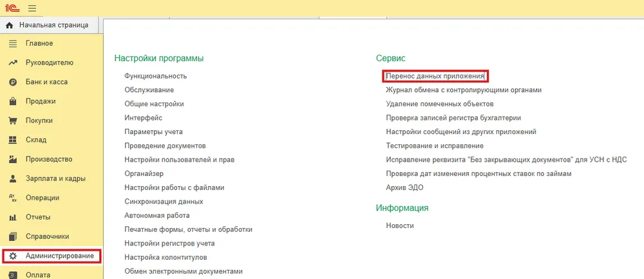Click the Отчеты bar chart icon
The height and width of the screenshot is (279, 644).
pyautogui.click(x=13, y=217)
